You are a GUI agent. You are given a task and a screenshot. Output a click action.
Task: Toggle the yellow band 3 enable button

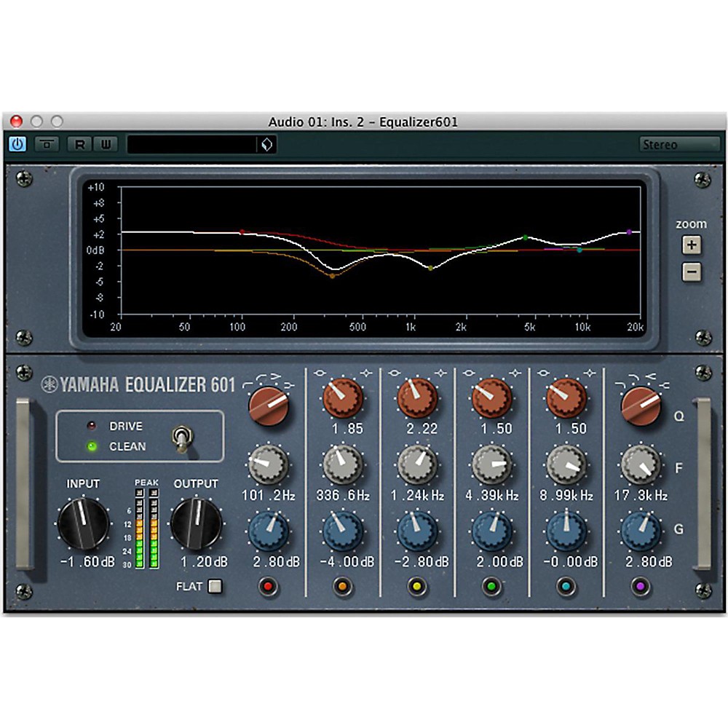(417, 586)
